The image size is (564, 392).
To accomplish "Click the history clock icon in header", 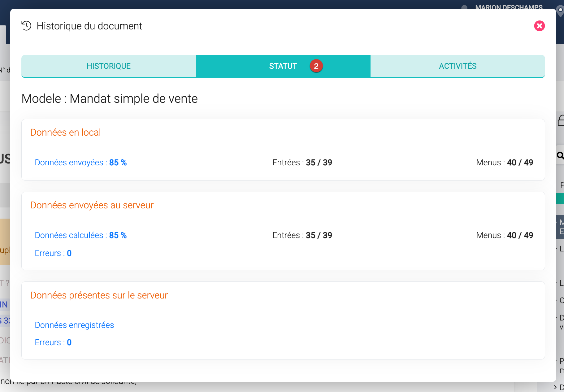I will point(26,26).
